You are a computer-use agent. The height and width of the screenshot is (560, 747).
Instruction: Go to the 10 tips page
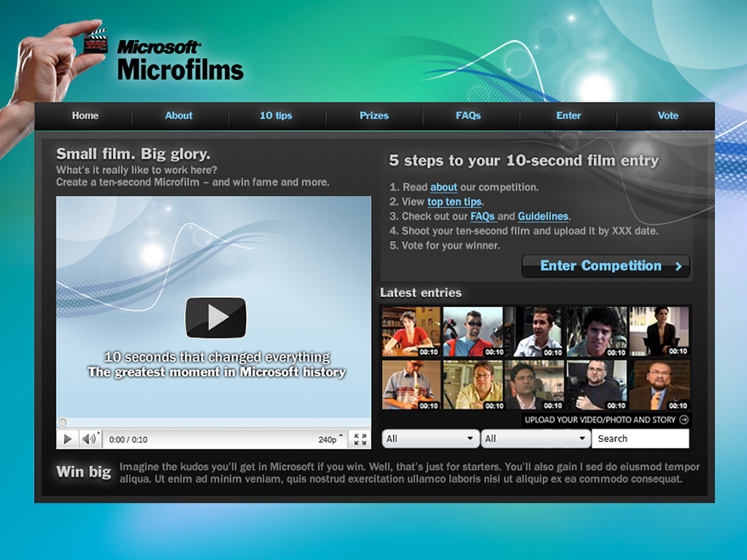point(276,115)
